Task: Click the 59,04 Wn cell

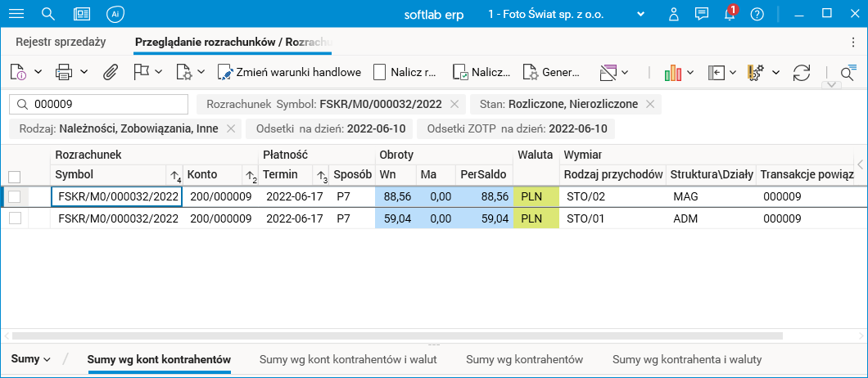Action: click(x=396, y=218)
